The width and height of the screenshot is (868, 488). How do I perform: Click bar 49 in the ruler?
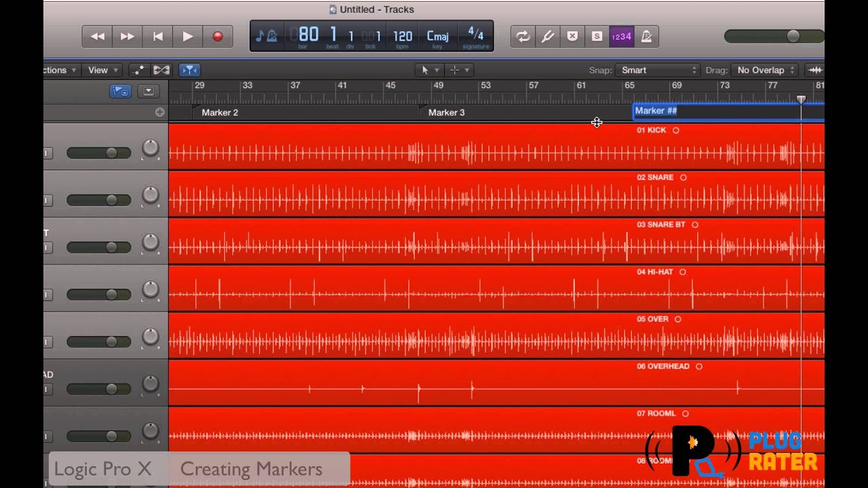click(439, 85)
